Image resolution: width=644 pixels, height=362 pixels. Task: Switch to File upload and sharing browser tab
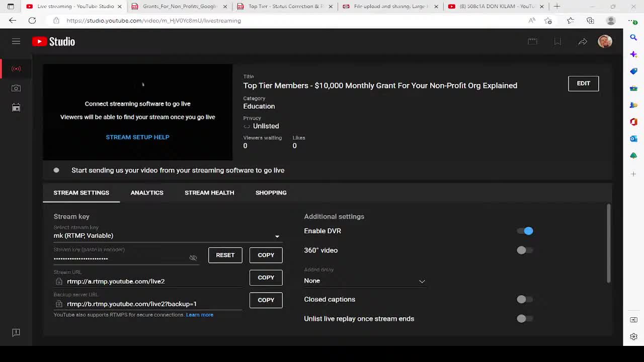[x=390, y=7]
